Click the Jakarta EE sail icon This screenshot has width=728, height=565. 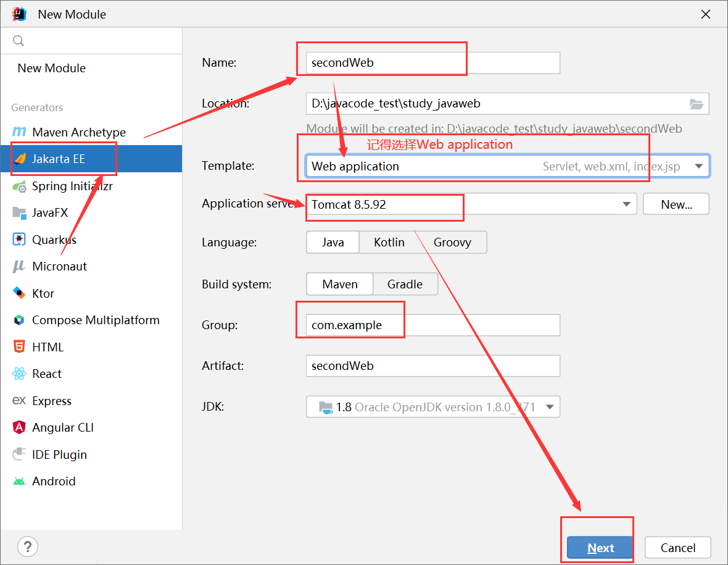[x=20, y=159]
